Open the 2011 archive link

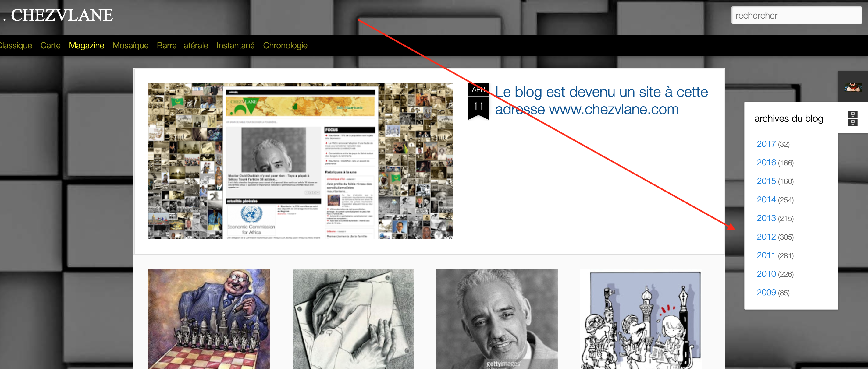pos(766,255)
